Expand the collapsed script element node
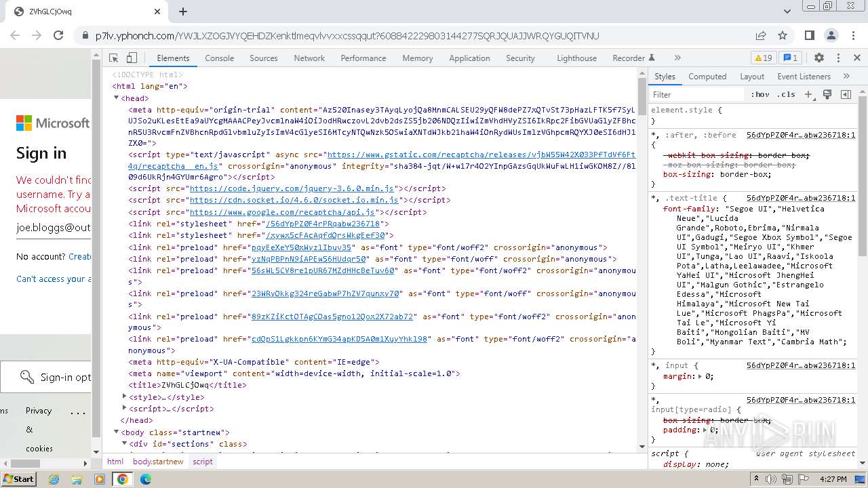 point(124,408)
